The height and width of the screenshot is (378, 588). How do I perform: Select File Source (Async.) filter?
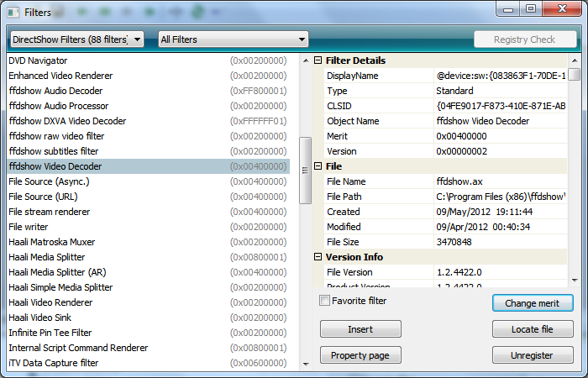coord(148,181)
